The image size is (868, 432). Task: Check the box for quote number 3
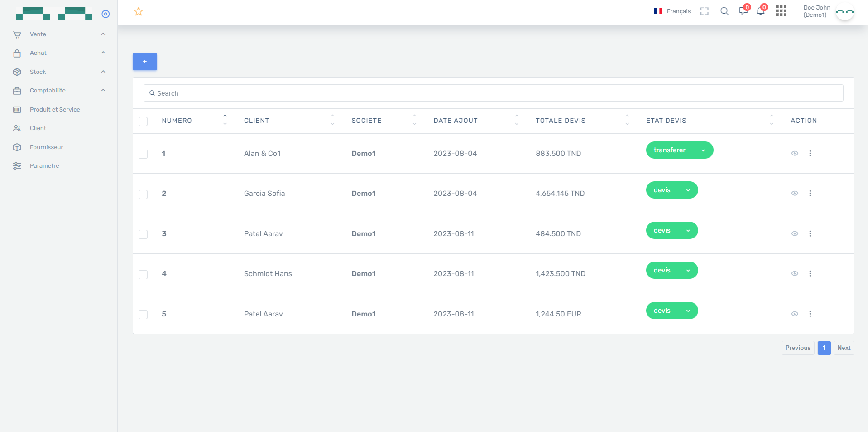[x=143, y=234]
